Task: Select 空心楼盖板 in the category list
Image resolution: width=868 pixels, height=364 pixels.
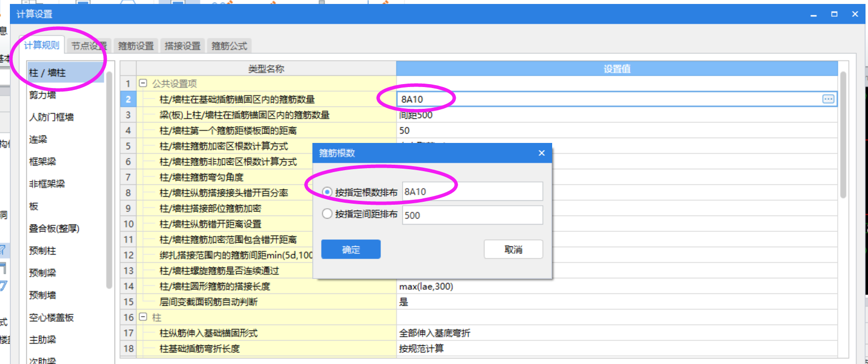Action: click(65, 318)
